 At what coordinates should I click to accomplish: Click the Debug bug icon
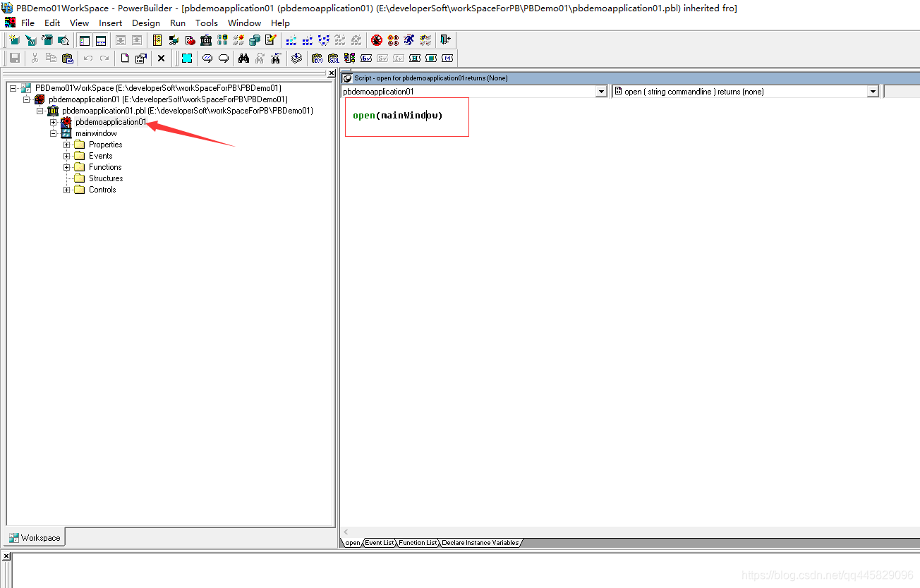click(x=377, y=40)
